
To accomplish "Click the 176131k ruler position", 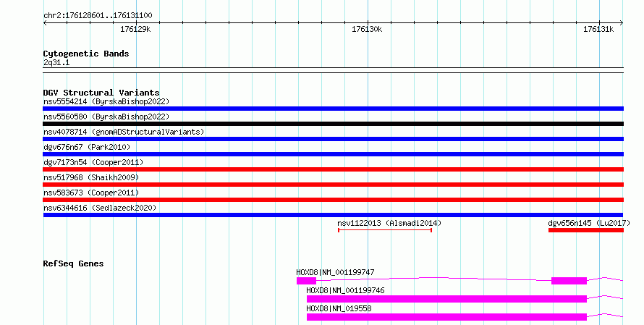I will (598, 29).
